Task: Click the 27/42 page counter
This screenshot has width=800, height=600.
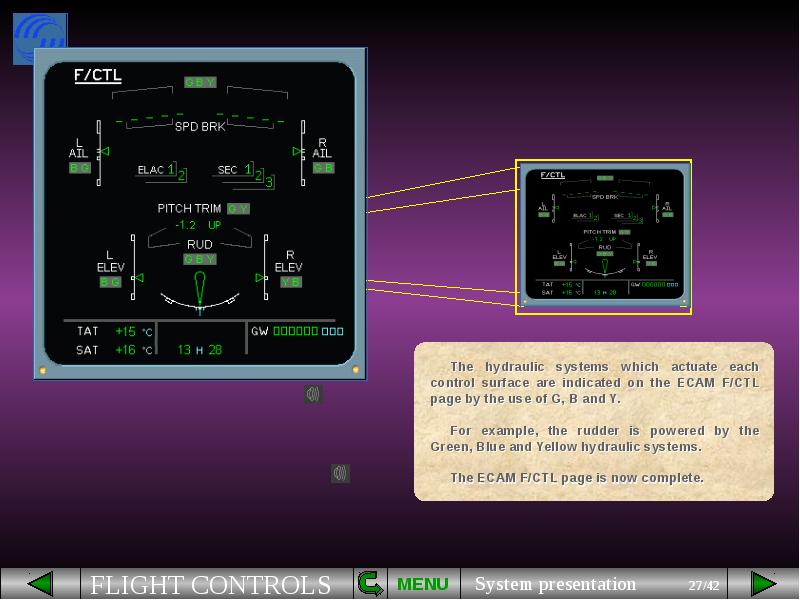Action: pos(704,585)
